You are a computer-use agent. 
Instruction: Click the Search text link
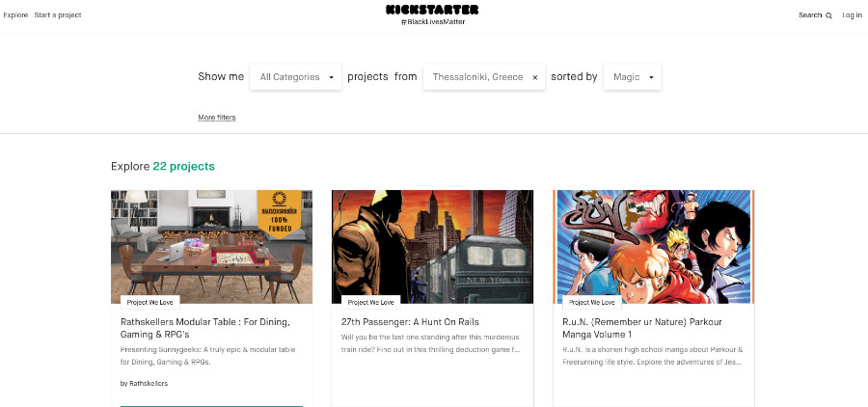[x=810, y=15]
